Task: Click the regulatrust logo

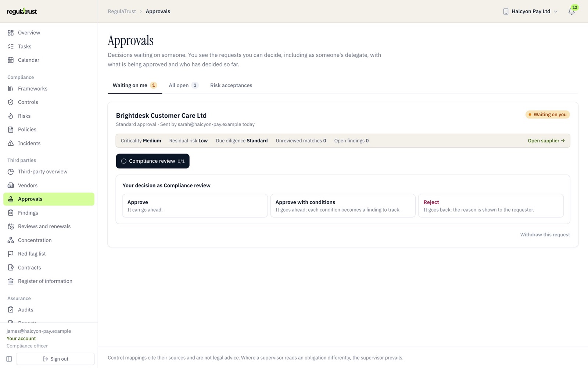Action: [x=22, y=11]
